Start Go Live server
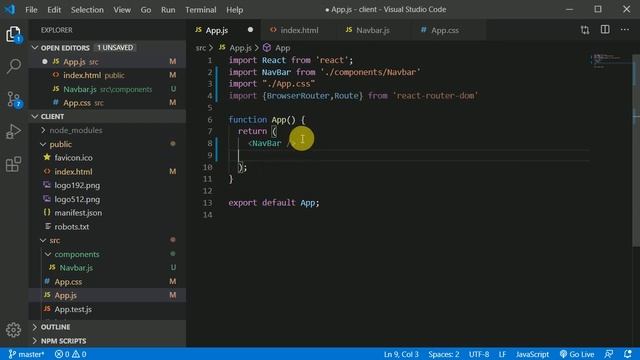 pos(577,354)
